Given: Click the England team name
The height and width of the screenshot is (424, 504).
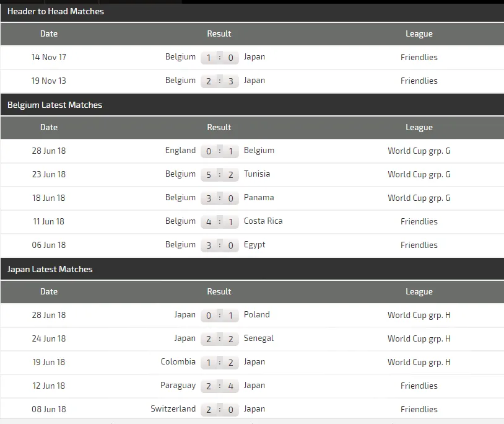Looking at the screenshot, I should click(180, 151).
